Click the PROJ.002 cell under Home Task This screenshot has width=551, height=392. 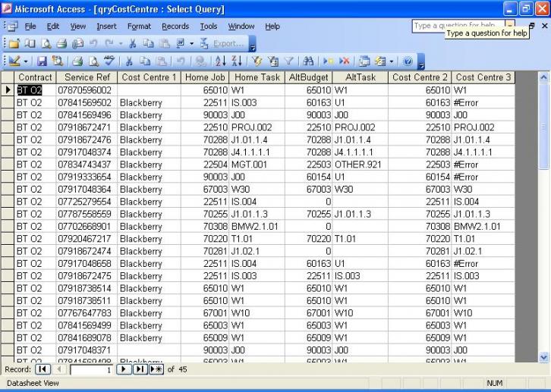point(257,127)
